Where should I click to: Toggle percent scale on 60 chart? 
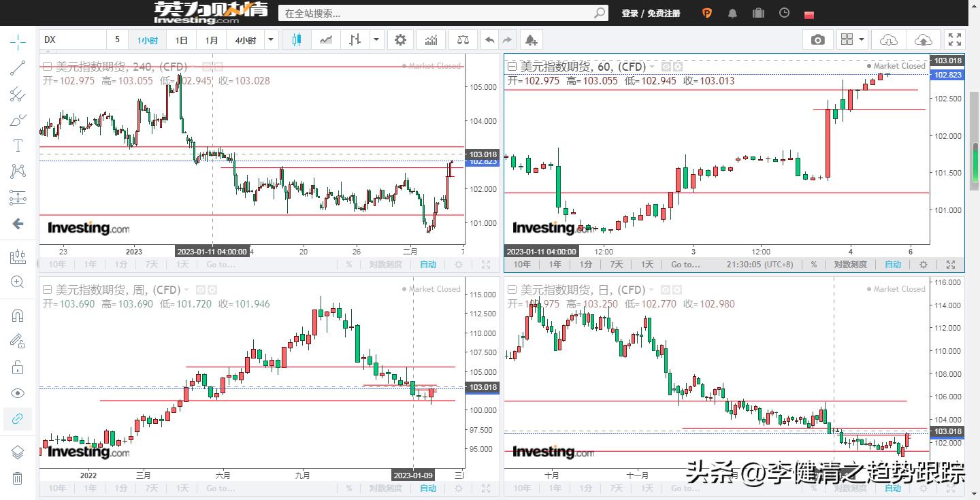pos(813,265)
